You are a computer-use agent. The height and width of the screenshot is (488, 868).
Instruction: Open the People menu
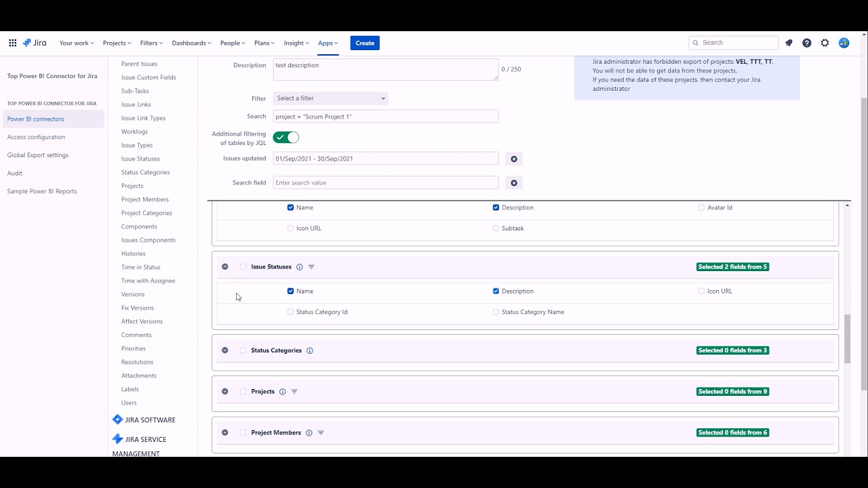coord(233,43)
